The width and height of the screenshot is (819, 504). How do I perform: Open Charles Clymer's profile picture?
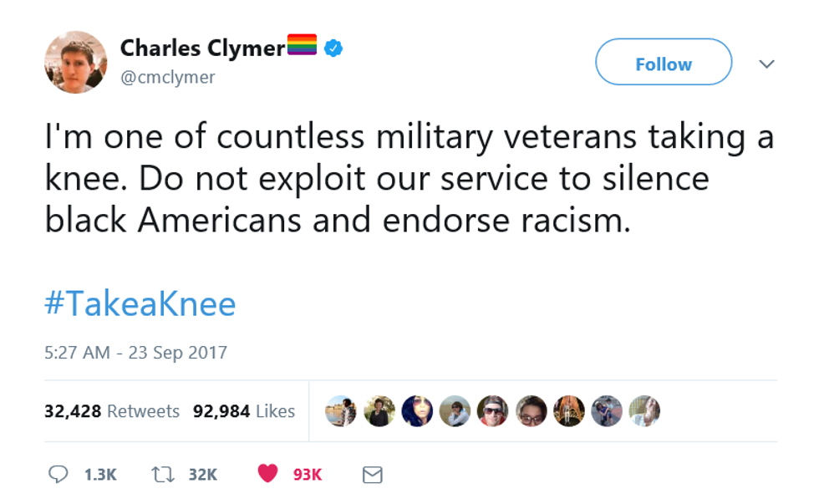pos(75,62)
